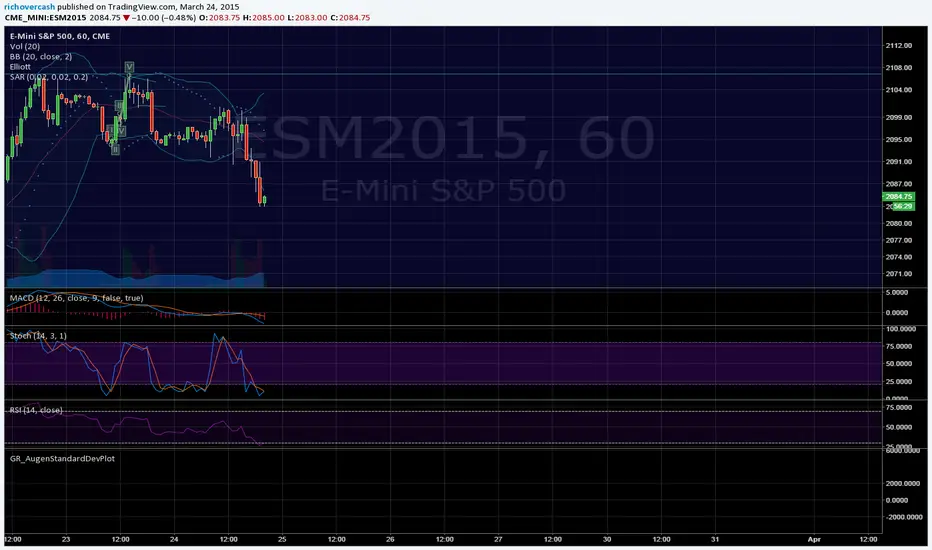
Task: Click the 25 date label on time axis
Action: coord(282,540)
